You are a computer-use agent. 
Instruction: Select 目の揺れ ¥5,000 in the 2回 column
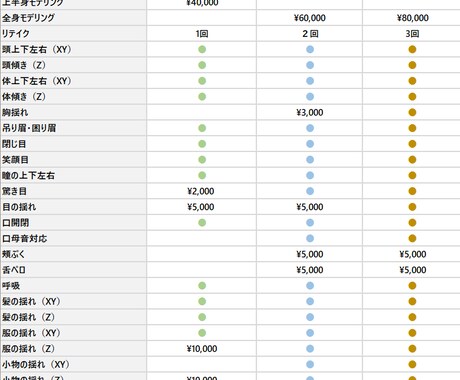tap(310, 207)
